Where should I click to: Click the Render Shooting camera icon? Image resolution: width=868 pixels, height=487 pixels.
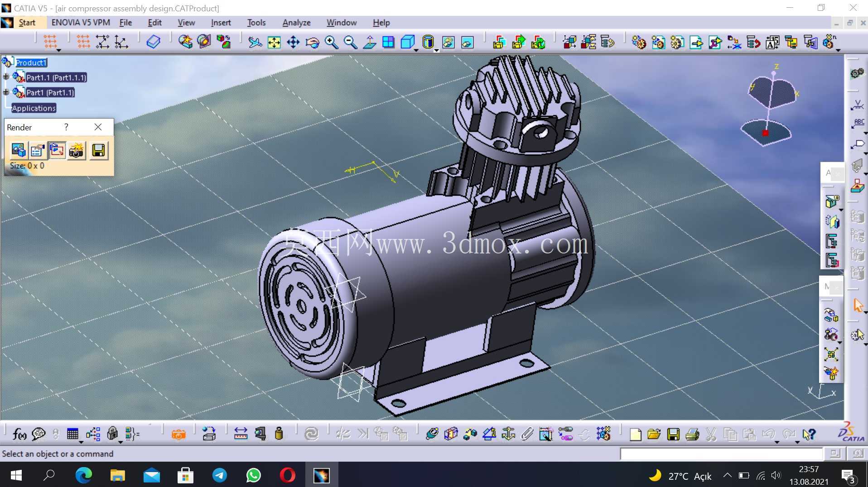click(77, 151)
